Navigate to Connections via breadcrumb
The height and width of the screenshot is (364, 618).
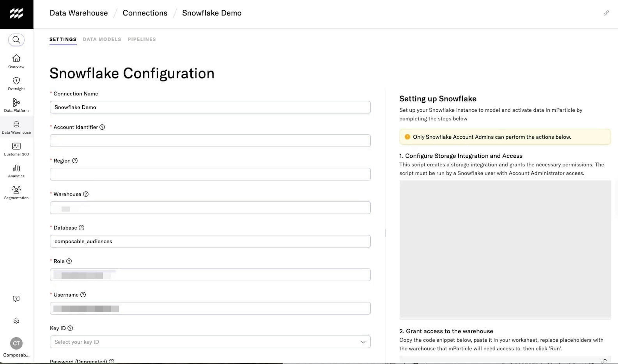145,13
